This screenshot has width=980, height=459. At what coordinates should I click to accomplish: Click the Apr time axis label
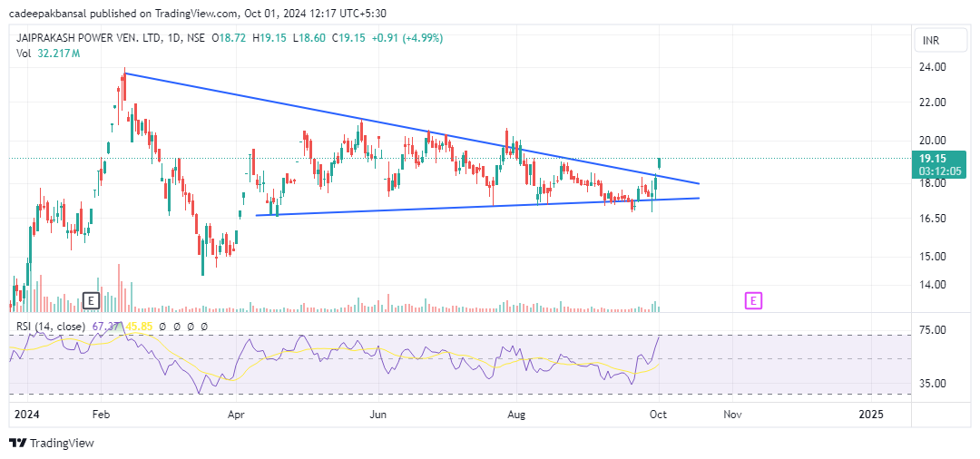[236, 414]
